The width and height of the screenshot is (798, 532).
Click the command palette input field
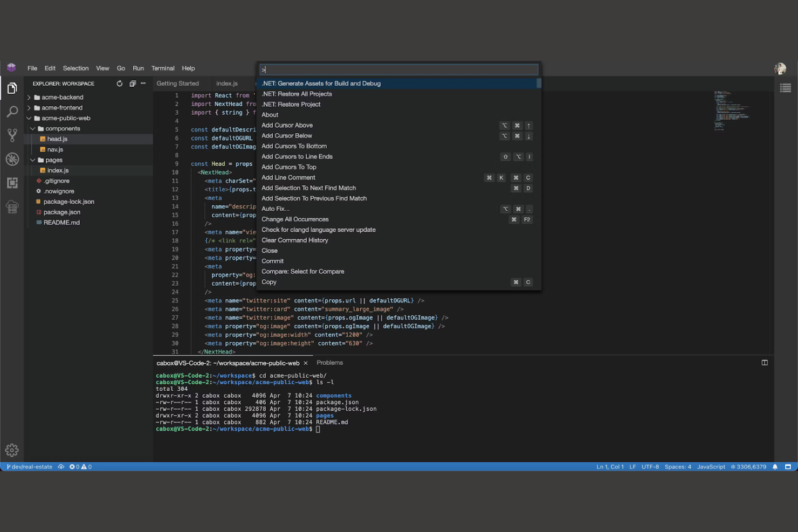coord(398,69)
